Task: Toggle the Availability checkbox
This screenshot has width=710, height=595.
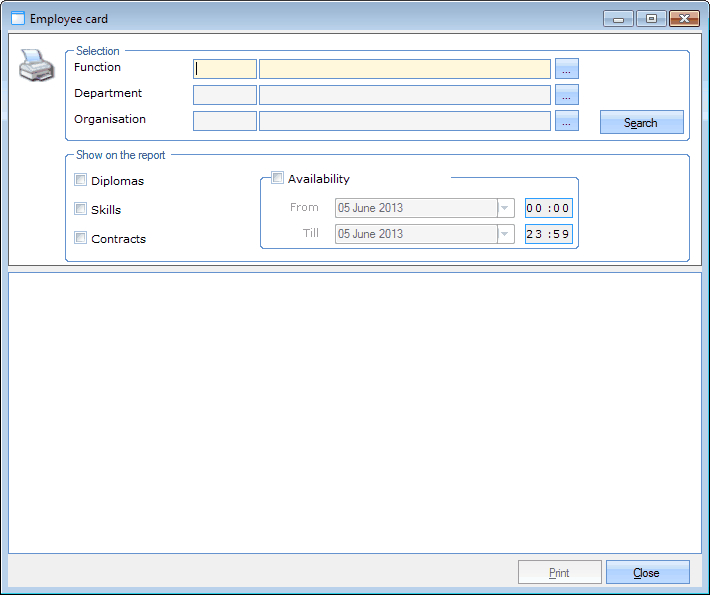Action: [278, 178]
